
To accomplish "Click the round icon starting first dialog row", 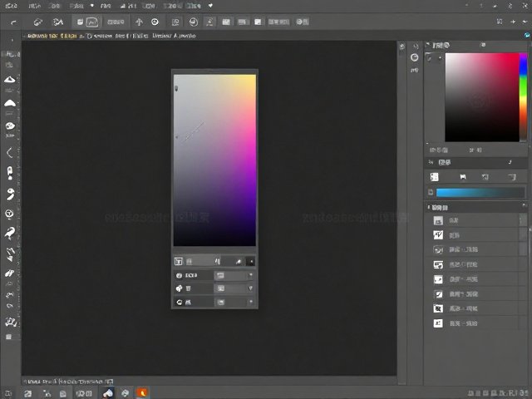I will coord(180,275).
